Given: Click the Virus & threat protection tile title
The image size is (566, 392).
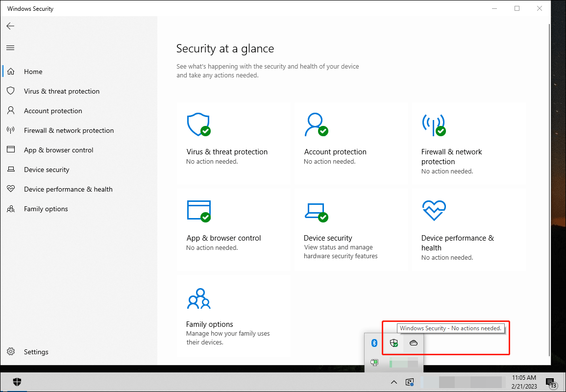Looking at the screenshot, I should tap(227, 151).
